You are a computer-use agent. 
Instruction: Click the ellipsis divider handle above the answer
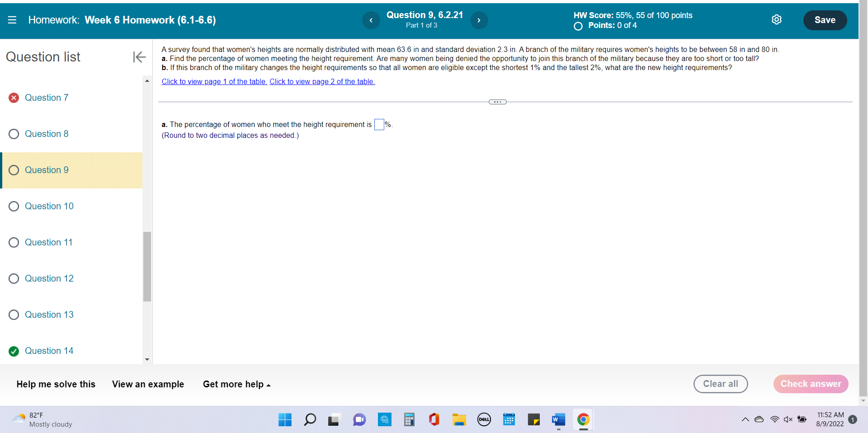click(x=498, y=102)
